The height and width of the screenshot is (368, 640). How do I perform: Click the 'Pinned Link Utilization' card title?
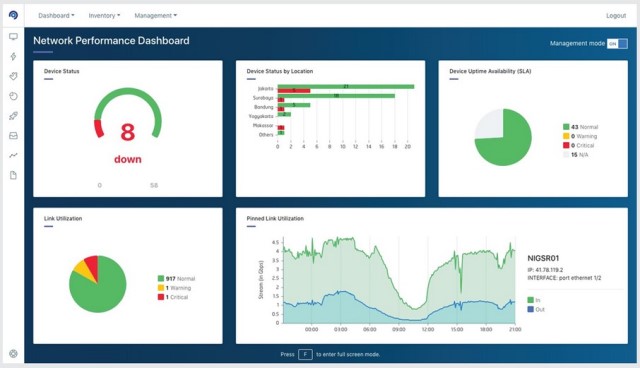coord(275,218)
